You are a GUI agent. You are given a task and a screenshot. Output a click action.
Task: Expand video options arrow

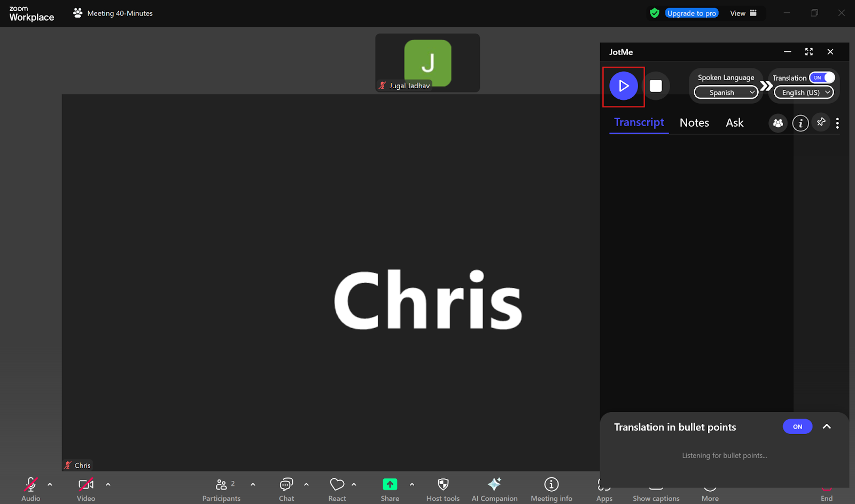tap(108, 485)
